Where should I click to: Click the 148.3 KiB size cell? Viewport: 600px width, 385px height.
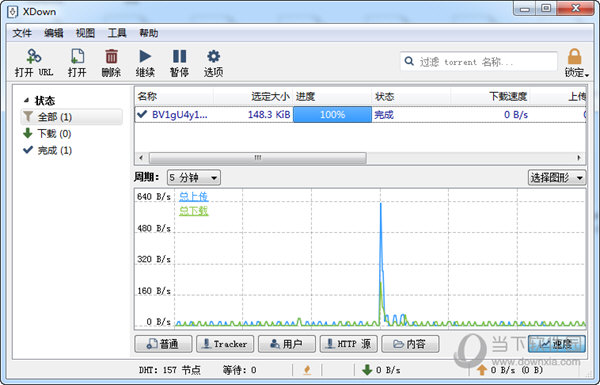click(269, 114)
